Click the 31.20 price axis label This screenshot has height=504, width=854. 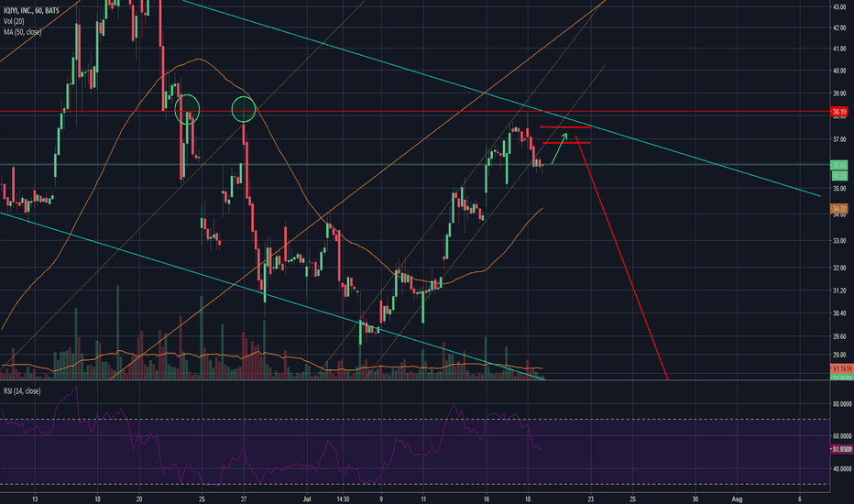click(838, 291)
